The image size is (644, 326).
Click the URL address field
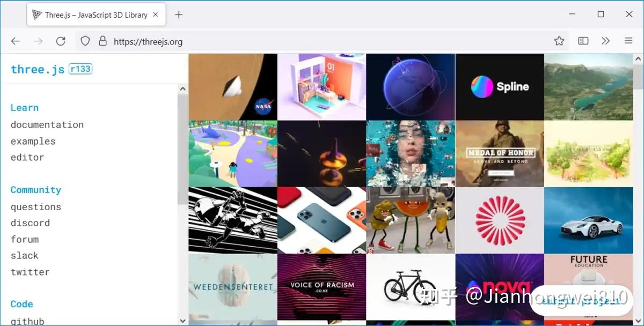[322, 41]
